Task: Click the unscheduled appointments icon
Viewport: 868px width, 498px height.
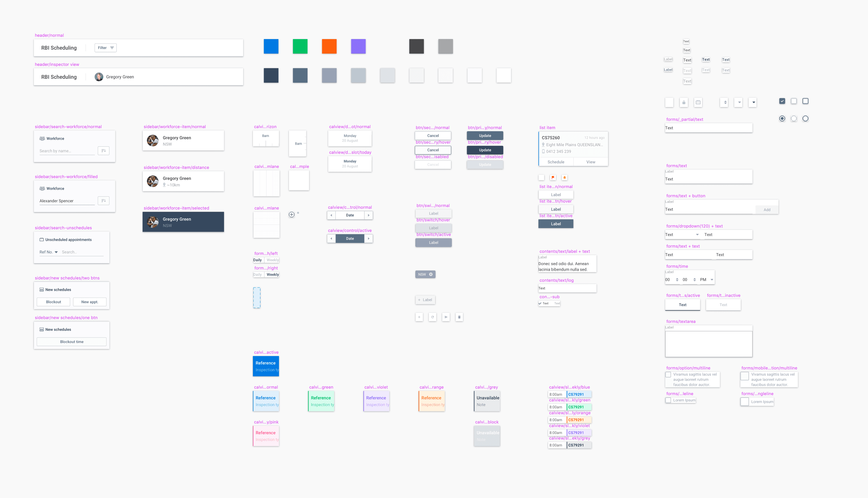Action: coord(42,240)
